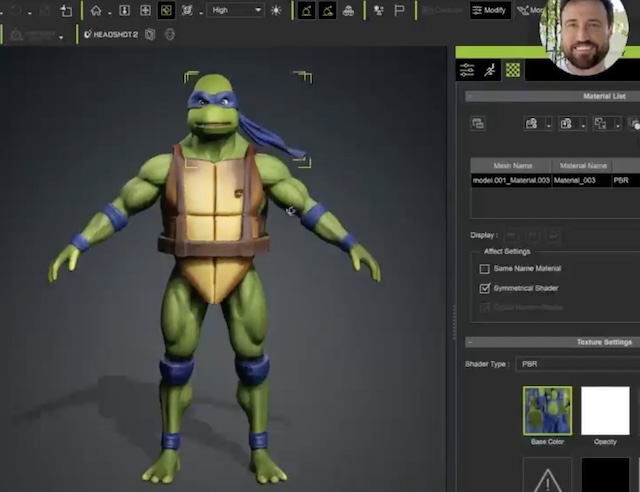Click the import/export arrow-box toolbar icon

tap(66, 10)
